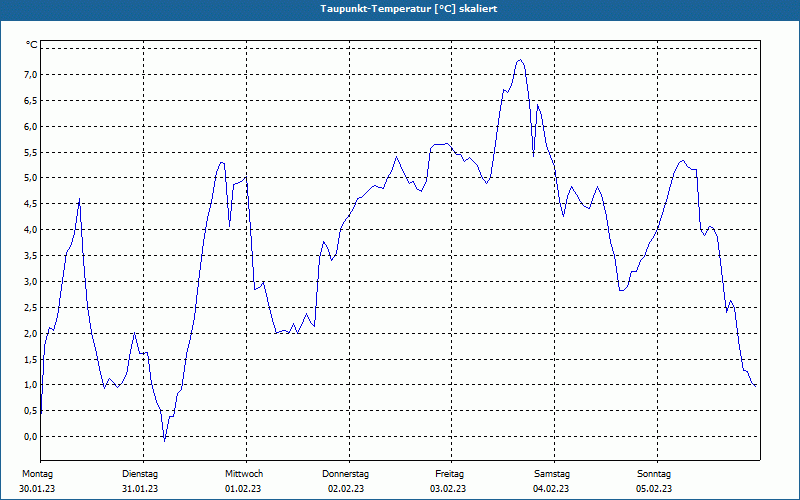Image resolution: width=800 pixels, height=500 pixels.
Task: Click the date 31.01.23
Action: tap(140, 489)
